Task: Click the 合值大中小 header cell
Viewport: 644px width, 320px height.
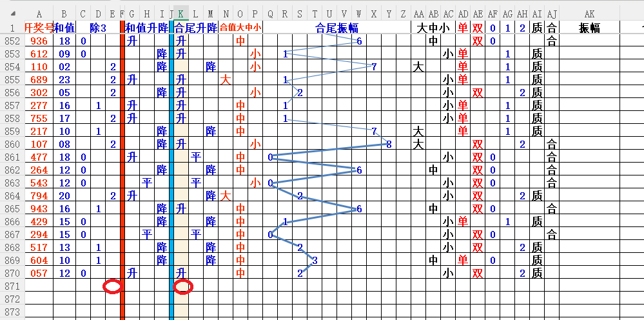Action: pyautogui.click(x=240, y=28)
